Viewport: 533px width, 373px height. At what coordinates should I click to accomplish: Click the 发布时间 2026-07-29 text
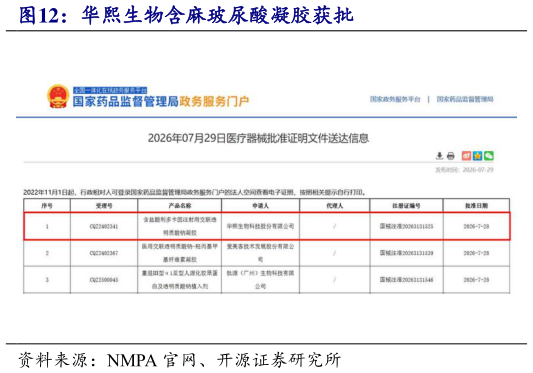coord(464,170)
